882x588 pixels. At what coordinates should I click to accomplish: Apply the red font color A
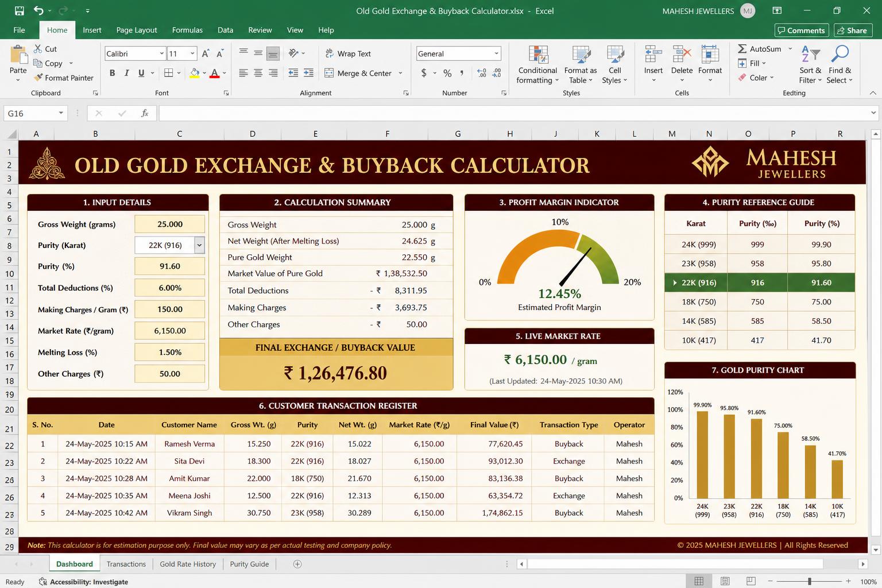[x=214, y=73]
